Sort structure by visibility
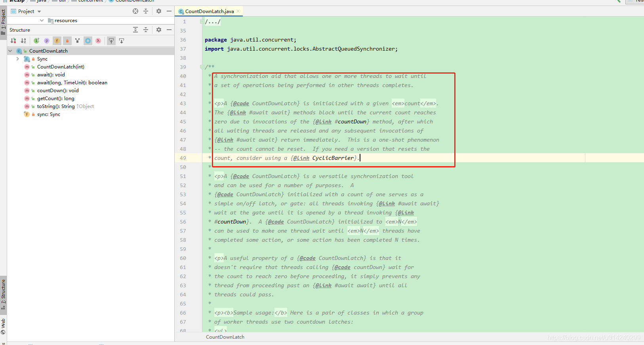The height and width of the screenshot is (345, 644). click(x=13, y=41)
